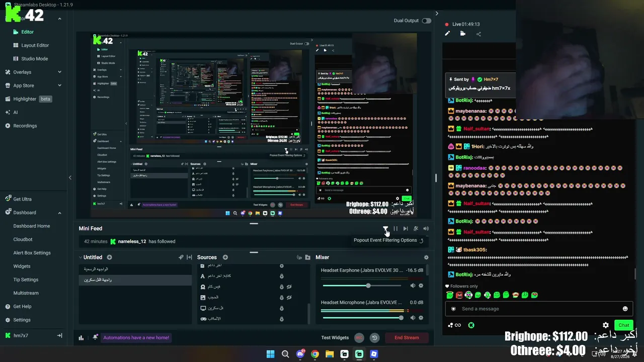Open the stream stats chart icon
This screenshot has height=362, width=644.
tap(81, 338)
